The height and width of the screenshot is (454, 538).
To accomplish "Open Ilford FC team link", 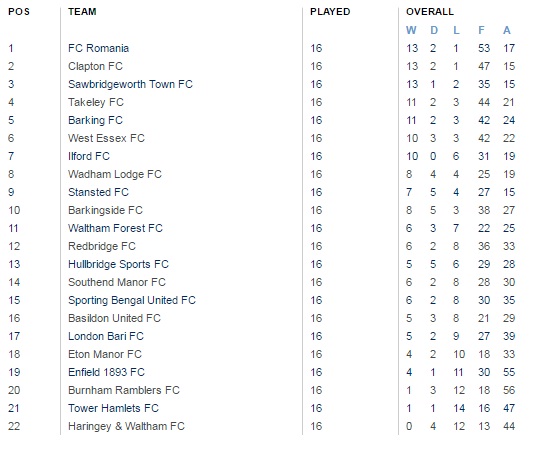I will pos(89,156).
